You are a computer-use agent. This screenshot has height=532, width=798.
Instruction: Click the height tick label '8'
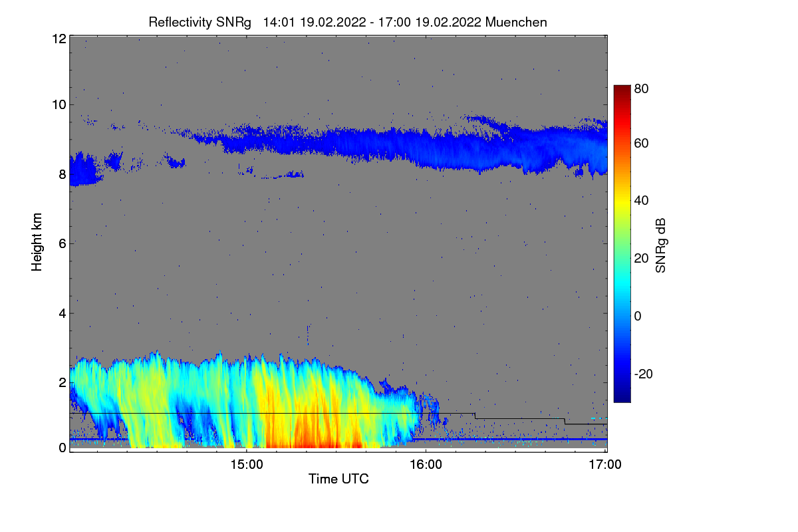point(62,174)
